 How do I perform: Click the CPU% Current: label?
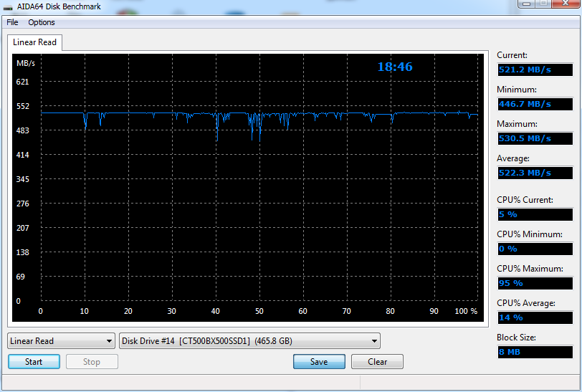pos(525,200)
